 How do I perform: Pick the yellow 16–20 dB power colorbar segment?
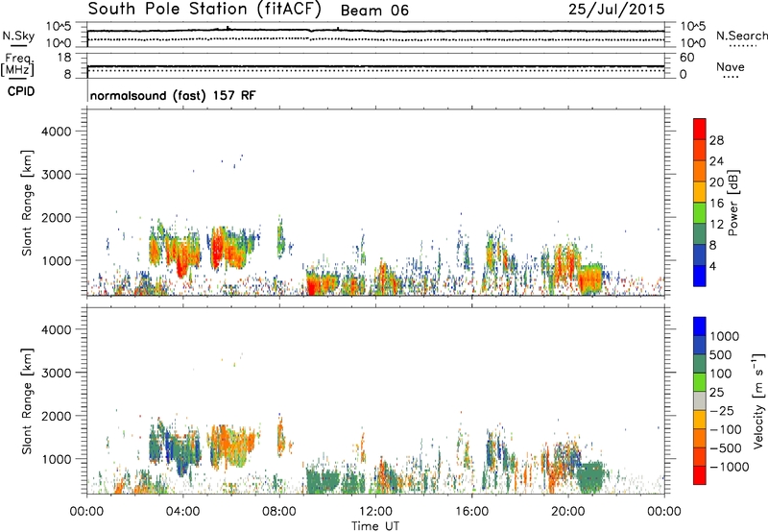[x=700, y=192]
